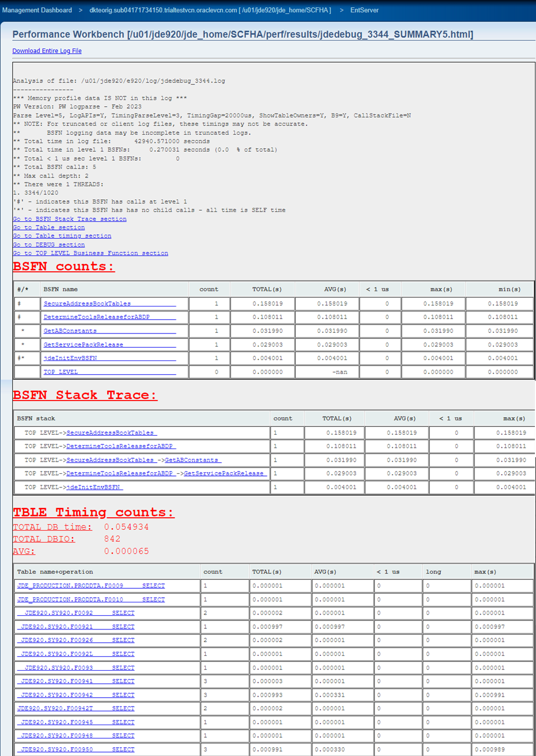Click the BSFN Stack Trace heading
This screenshot has height=756, width=536.
tap(85, 395)
